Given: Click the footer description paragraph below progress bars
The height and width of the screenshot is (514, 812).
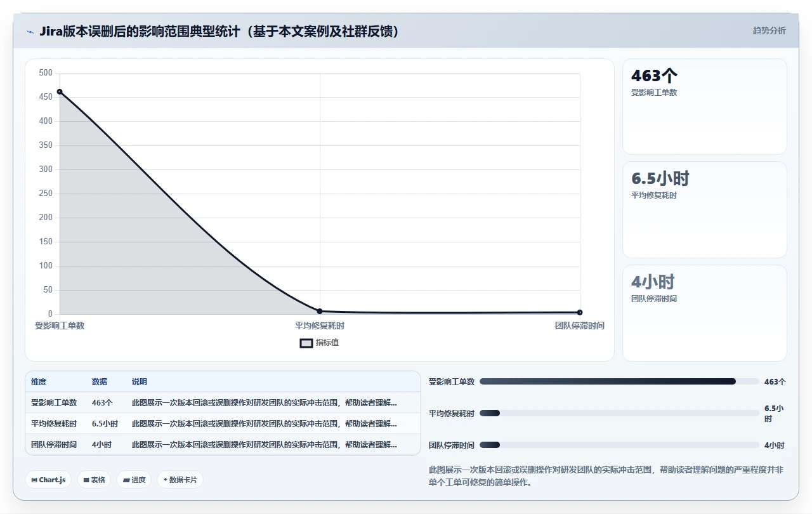Looking at the screenshot, I should 608,476.
